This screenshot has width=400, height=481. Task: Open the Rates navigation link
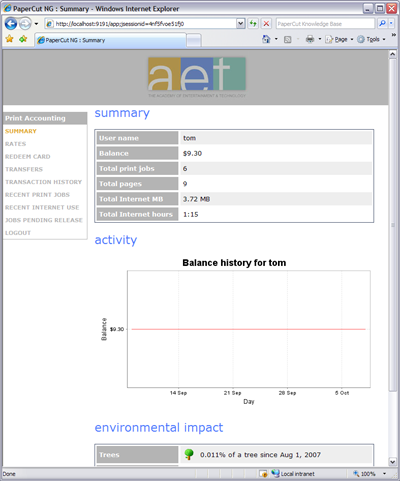(x=15, y=144)
